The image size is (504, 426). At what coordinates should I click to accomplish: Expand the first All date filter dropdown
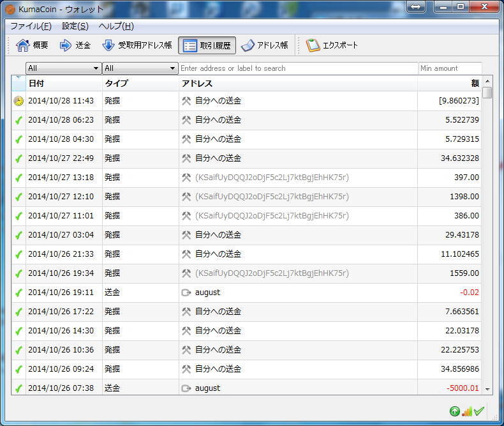tap(63, 68)
